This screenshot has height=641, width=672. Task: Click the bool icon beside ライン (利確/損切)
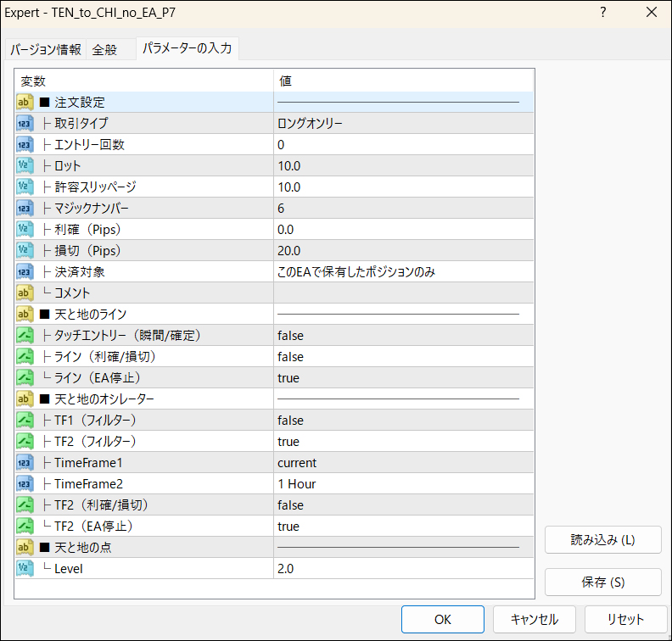tap(25, 357)
